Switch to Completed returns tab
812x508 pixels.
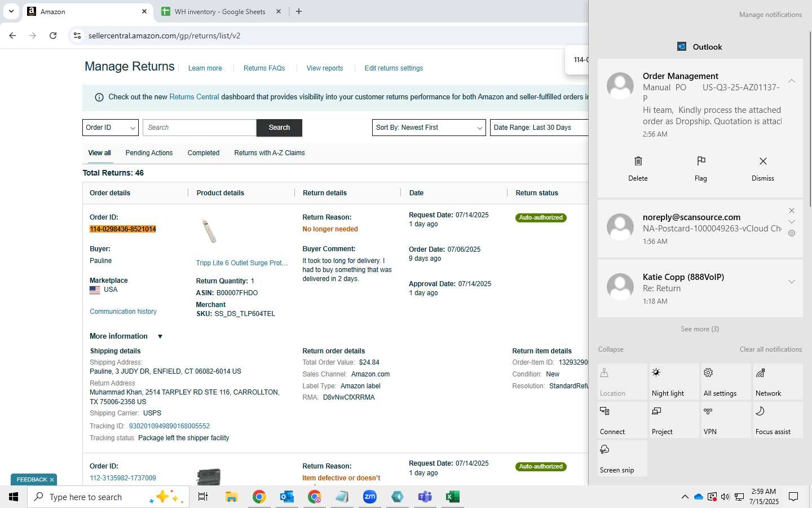click(x=204, y=153)
